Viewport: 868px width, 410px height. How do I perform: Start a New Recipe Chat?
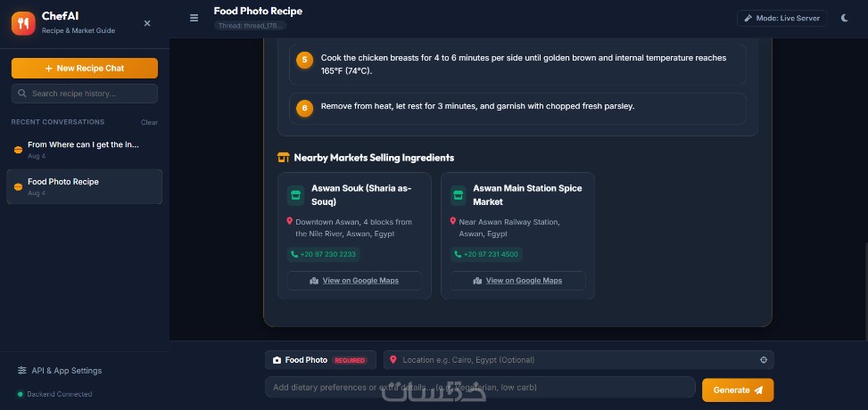[85, 68]
